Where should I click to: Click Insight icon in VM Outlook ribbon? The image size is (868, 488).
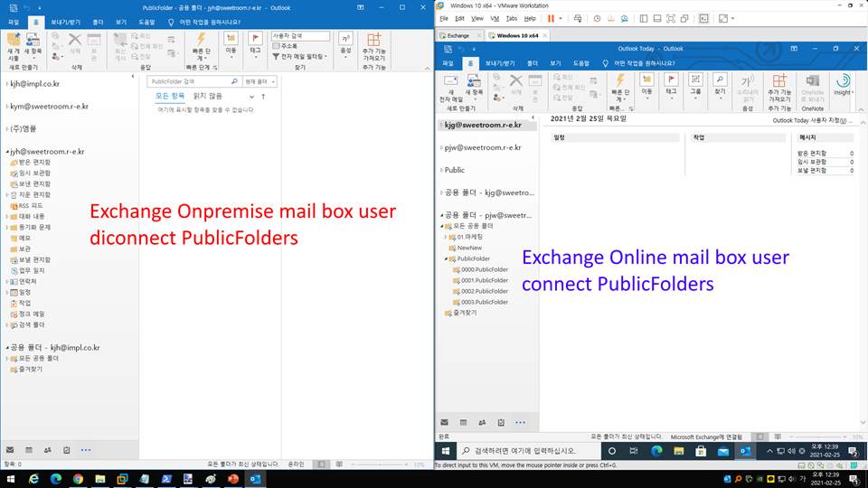pos(843,80)
